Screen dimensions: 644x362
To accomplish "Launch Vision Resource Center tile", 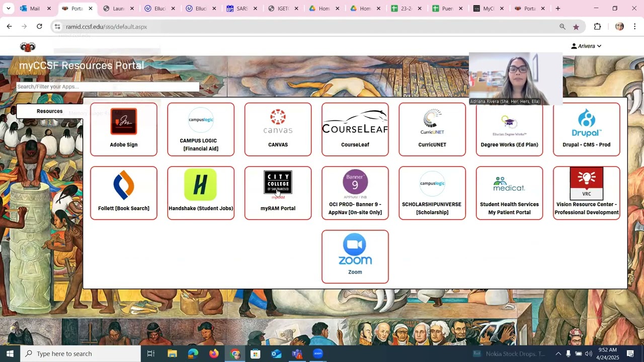I will click(x=587, y=193).
